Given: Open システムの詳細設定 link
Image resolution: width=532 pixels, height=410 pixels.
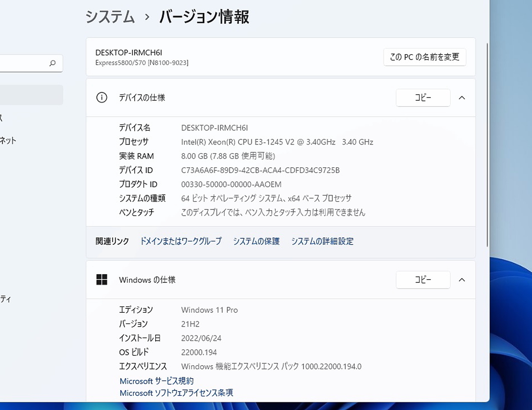Looking at the screenshot, I should point(322,241).
